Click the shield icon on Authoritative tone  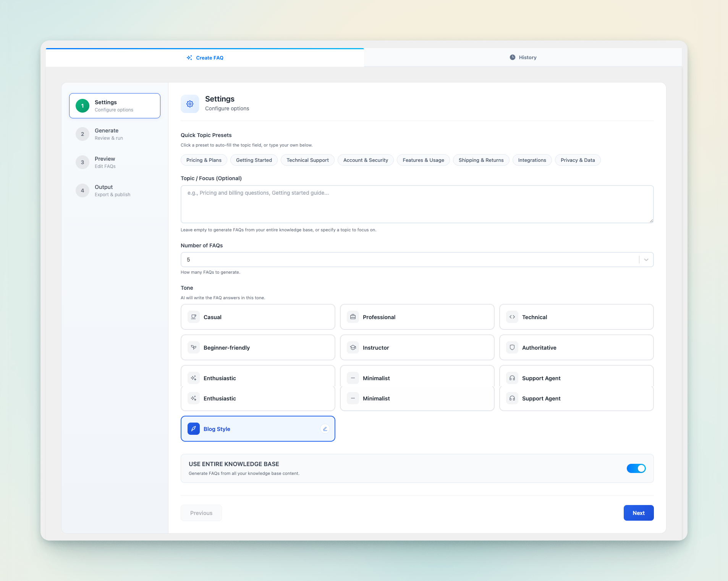pos(512,347)
